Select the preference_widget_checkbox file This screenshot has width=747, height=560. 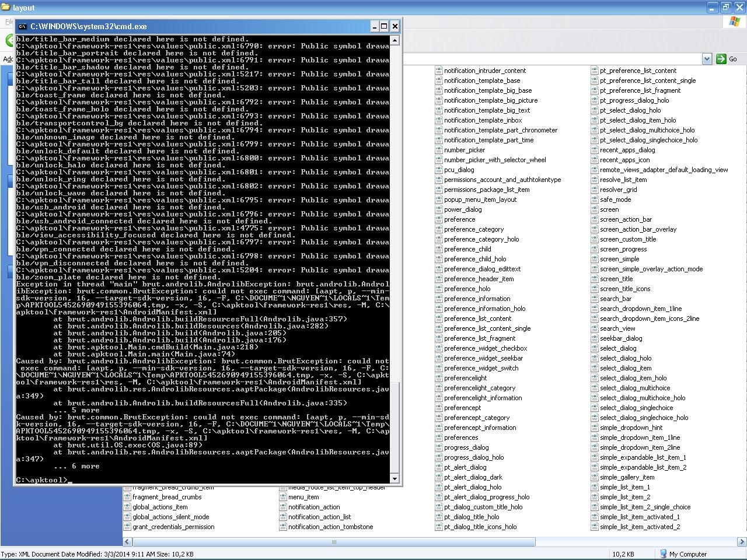coord(485,348)
